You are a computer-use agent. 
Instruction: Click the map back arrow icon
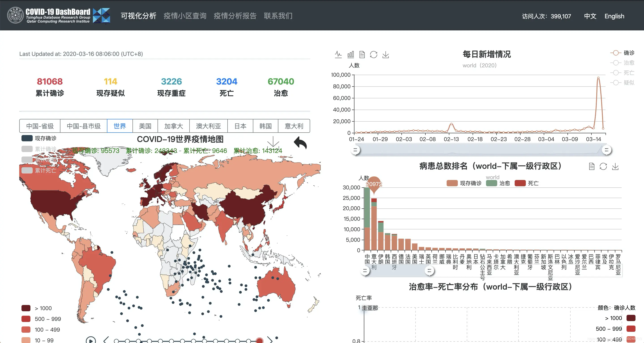pos(300,143)
